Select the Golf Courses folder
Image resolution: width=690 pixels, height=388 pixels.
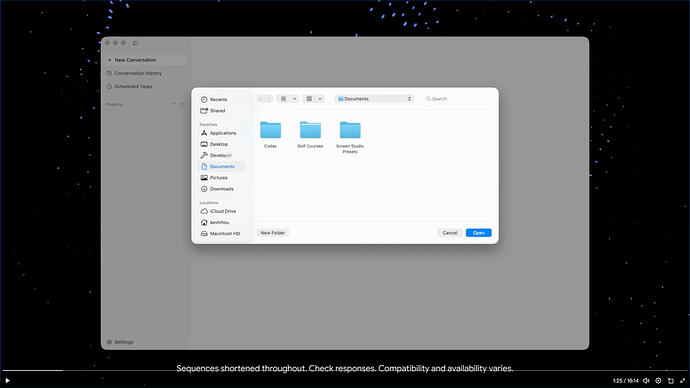[310, 134]
